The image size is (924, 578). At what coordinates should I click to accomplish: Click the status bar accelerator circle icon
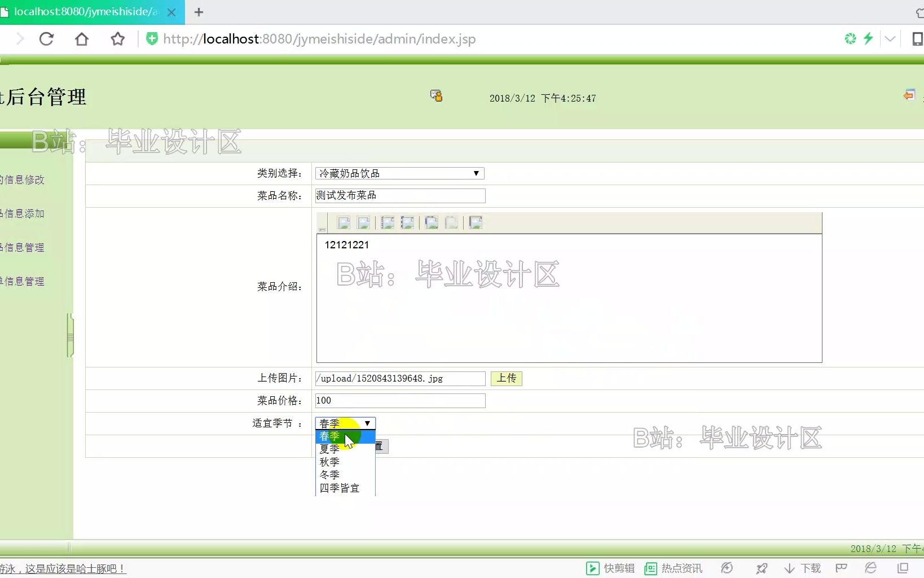click(727, 568)
